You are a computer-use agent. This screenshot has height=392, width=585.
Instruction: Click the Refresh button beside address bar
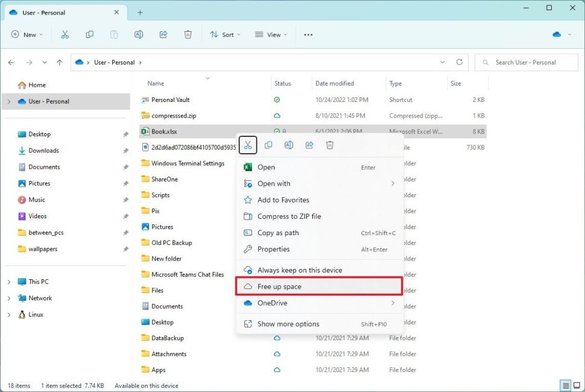[460, 62]
